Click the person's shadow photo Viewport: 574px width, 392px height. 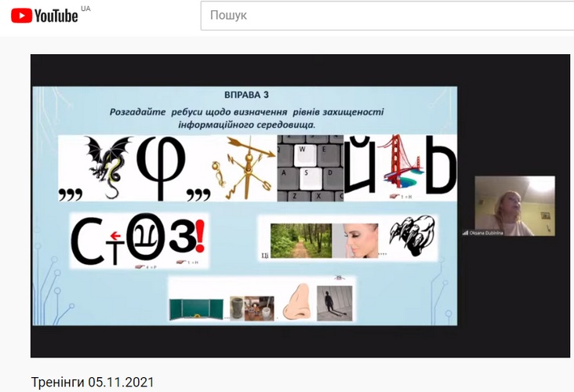[x=335, y=303]
